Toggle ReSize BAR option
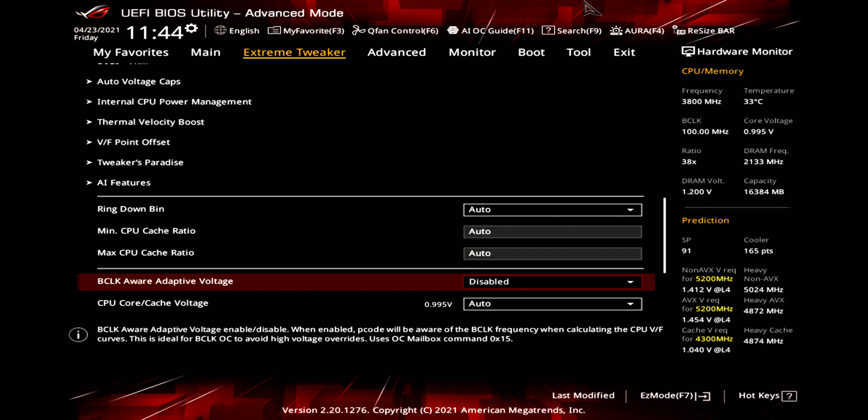The image size is (868, 420). (x=704, y=30)
